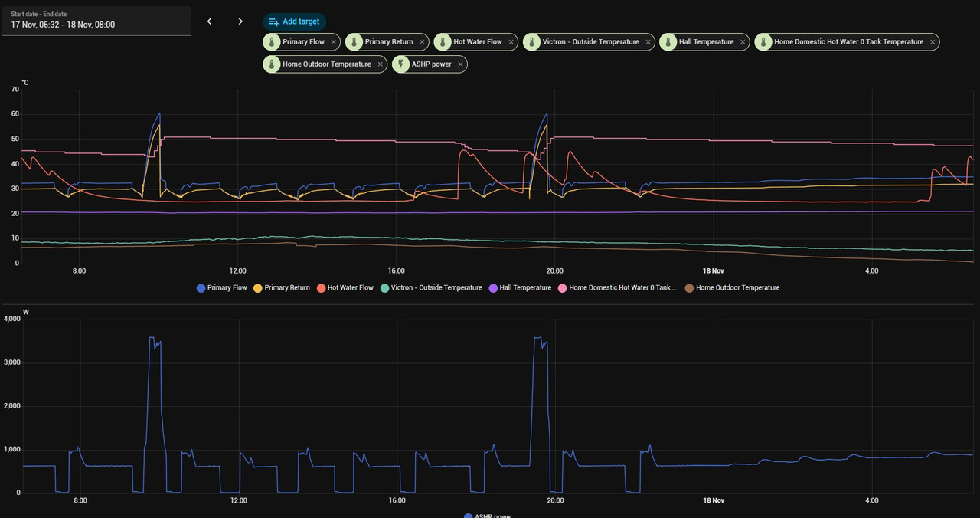Remove Home Domestic Hot Water Tank chip
The width and height of the screenshot is (980, 518).
(933, 42)
